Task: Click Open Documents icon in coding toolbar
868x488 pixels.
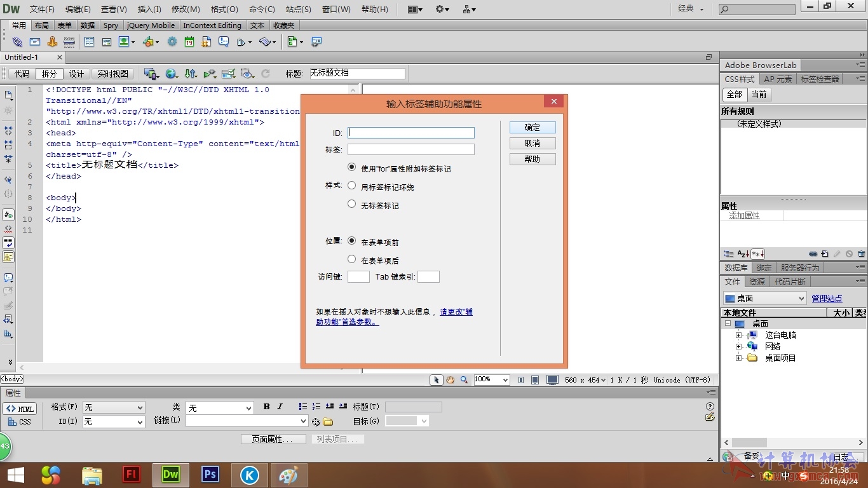Action: [x=8, y=95]
